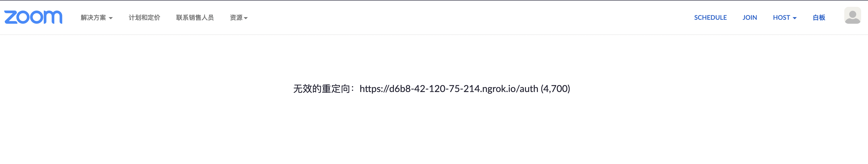Click the SCHEDULE link
Viewport: 868px width, 164px height.
pyautogui.click(x=711, y=17)
